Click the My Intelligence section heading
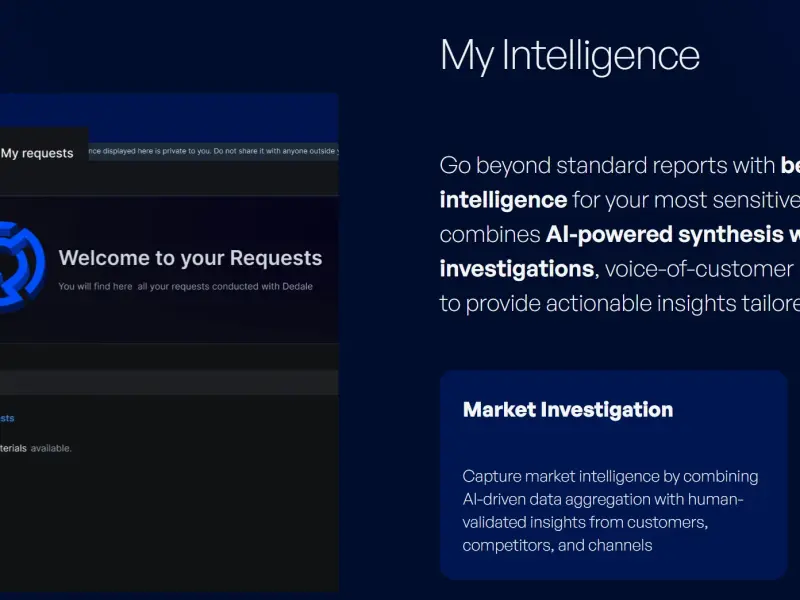Screen dimensions: 800x600 [569, 56]
